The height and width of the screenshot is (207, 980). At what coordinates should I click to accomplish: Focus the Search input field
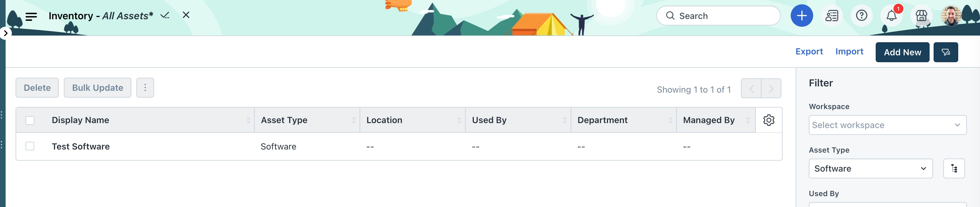pos(718,16)
